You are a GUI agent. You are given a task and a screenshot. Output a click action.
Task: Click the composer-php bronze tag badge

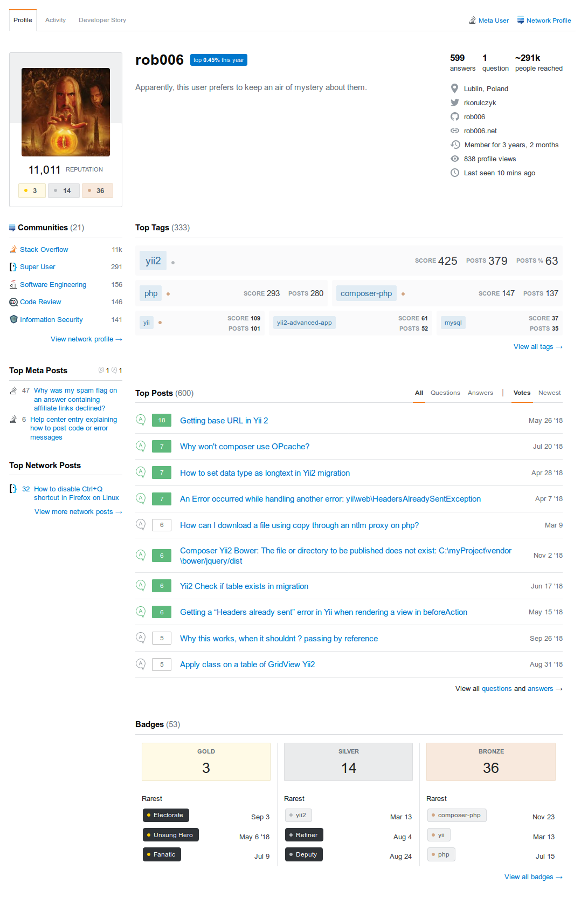click(456, 815)
